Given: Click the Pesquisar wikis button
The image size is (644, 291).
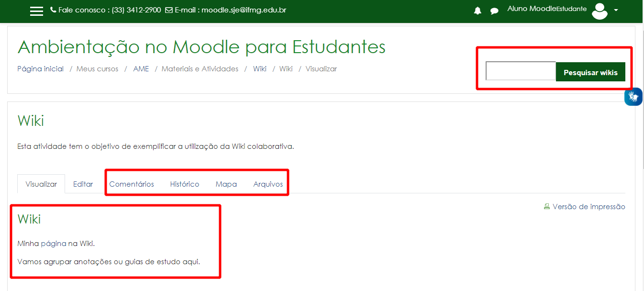Looking at the screenshot, I should point(590,71).
